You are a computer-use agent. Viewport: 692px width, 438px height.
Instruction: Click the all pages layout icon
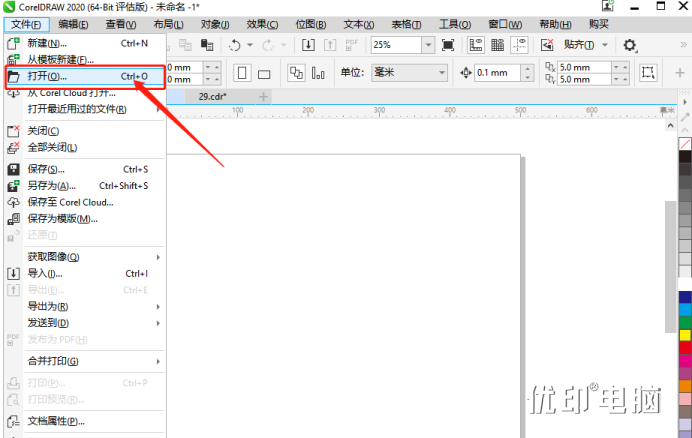click(296, 73)
